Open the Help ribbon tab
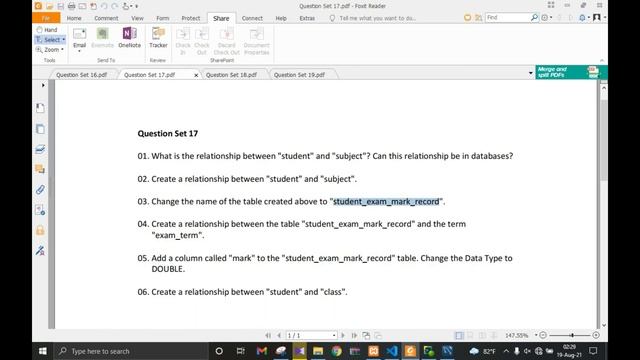 (281, 18)
